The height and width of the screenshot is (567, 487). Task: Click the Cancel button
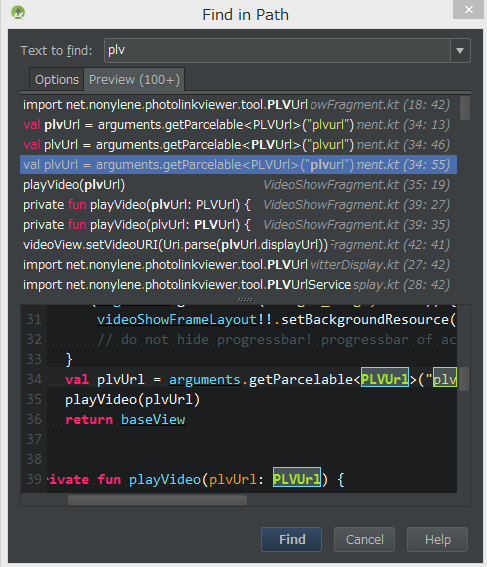point(364,540)
